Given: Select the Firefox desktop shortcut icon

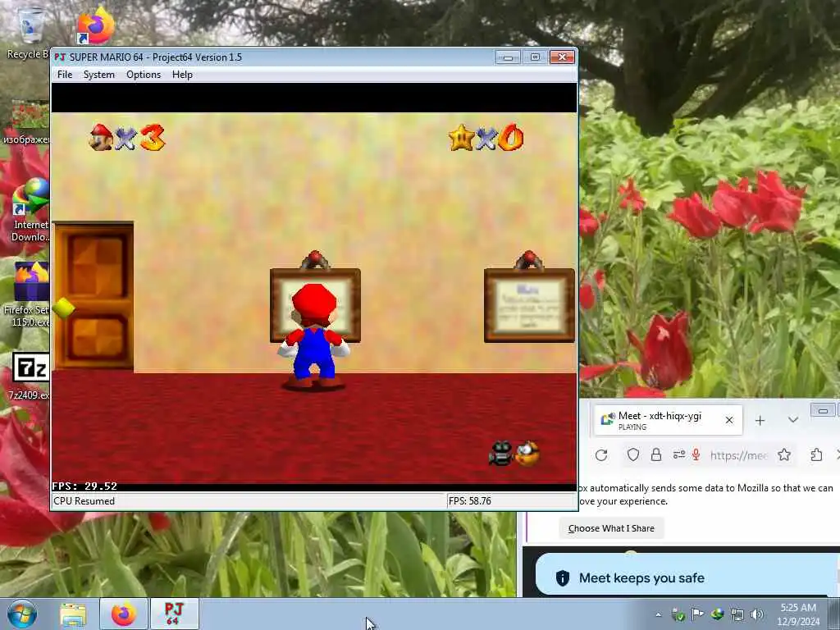Looking at the screenshot, I should coord(95,25).
